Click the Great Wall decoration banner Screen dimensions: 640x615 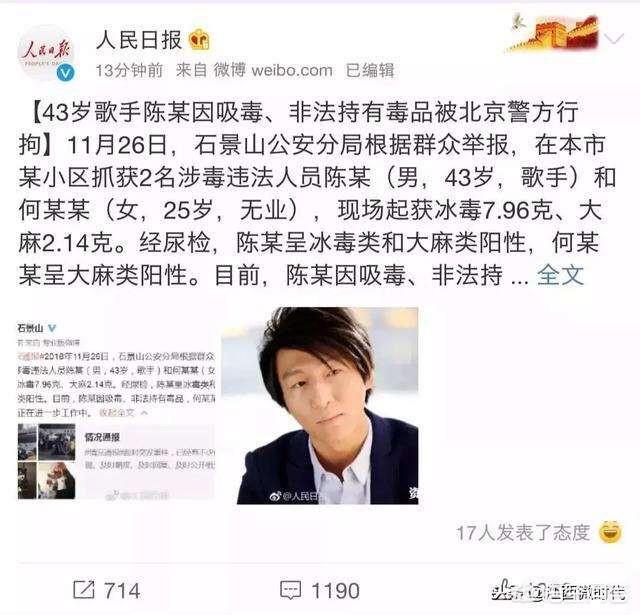click(554, 33)
